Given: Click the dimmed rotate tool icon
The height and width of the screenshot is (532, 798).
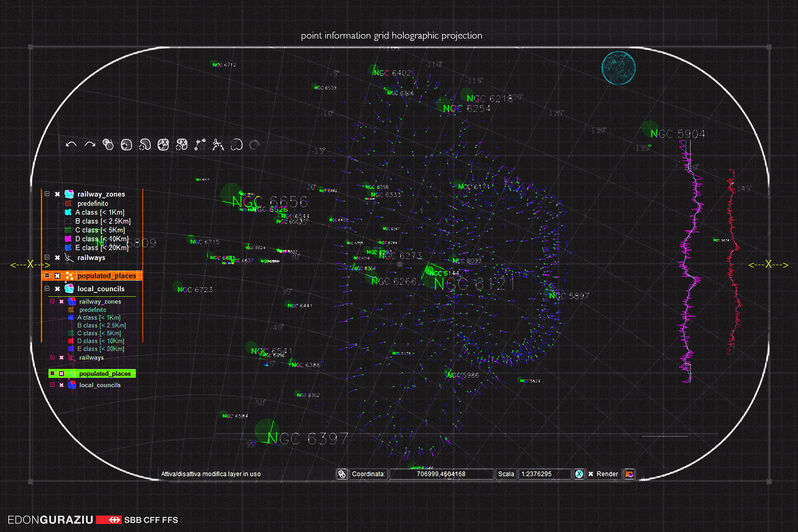Looking at the screenshot, I should pyautogui.click(x=255, y=145).
